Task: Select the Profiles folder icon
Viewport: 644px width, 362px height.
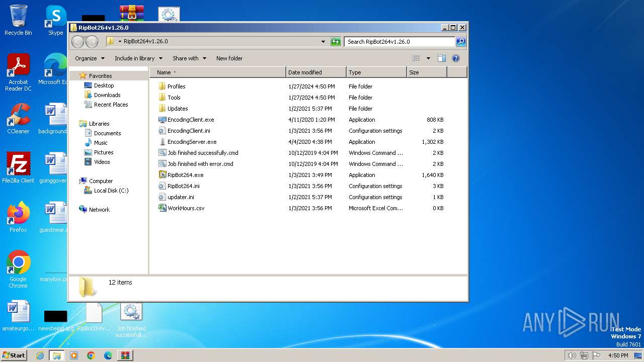Action: (162, 86)
